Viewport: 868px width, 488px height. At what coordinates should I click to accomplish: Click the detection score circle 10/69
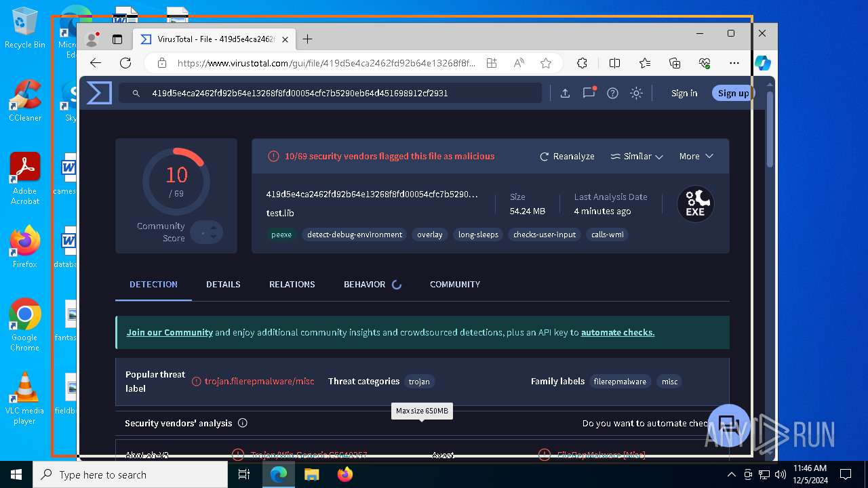pyautogui.click(x=176, y=181)
